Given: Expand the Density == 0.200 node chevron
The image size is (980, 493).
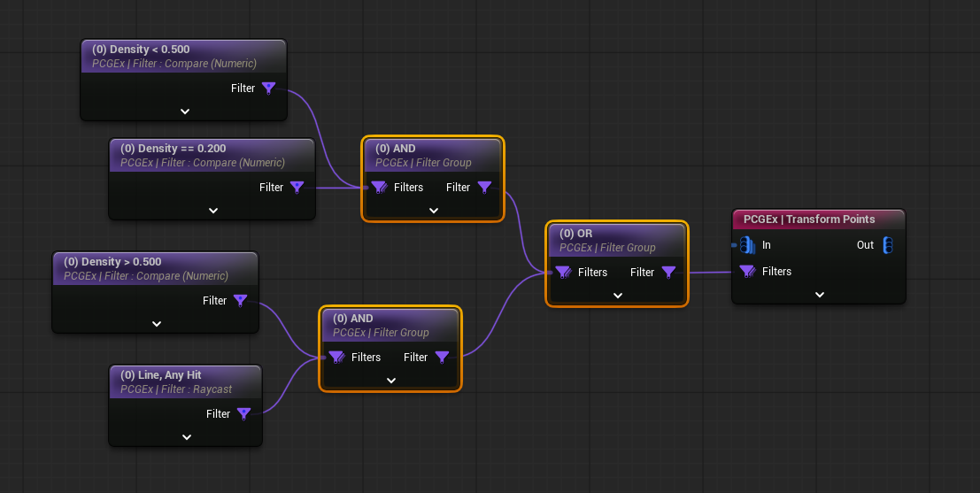Looking at the screenshot, I should 212,211.
